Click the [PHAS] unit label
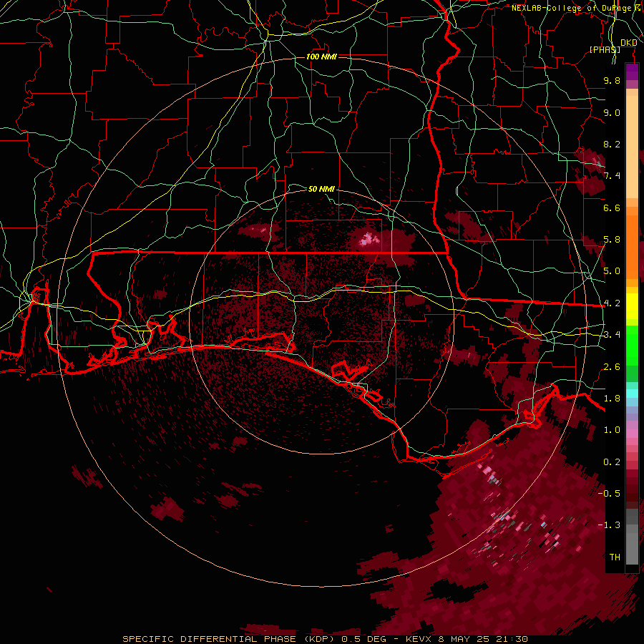The image size is (644, 644). 605,49
